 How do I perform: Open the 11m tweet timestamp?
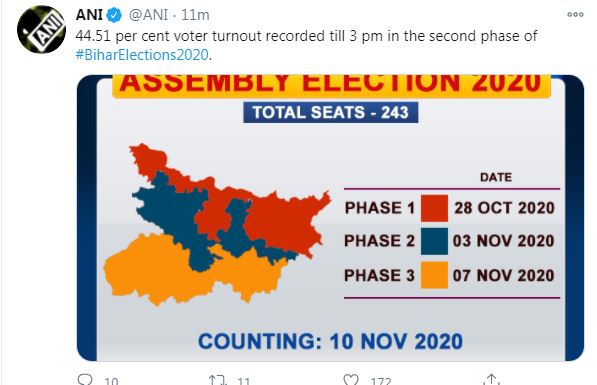coord(195,15)
